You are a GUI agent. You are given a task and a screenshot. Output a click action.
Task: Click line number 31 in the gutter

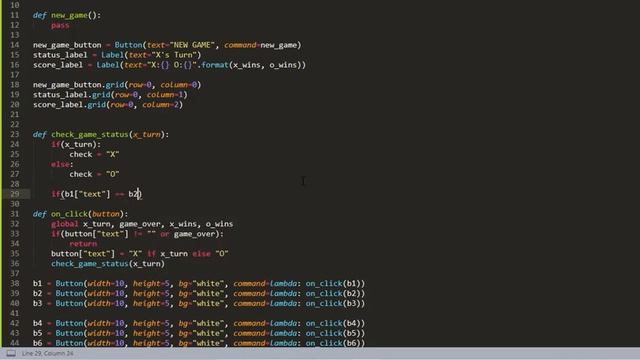[15, 214]
